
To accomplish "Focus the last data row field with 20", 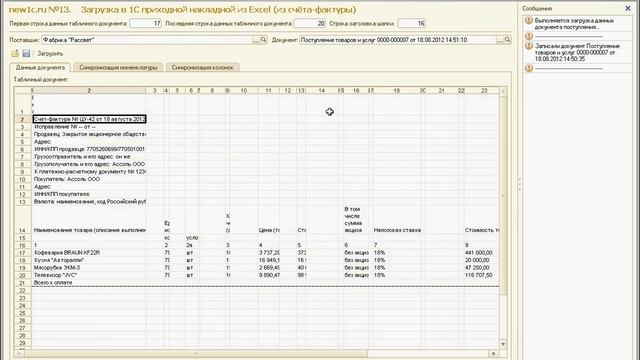I will tap(310, 24).
